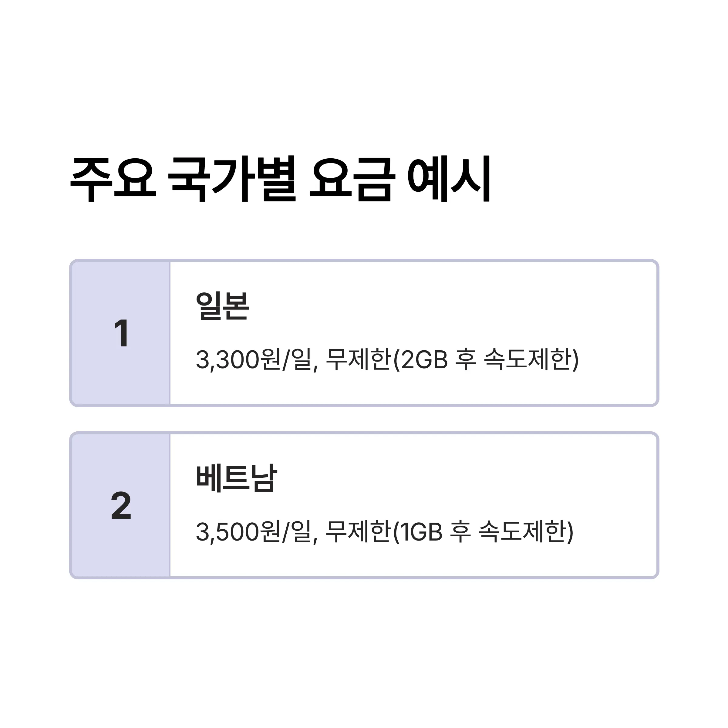
Task: Select the number 2 badge
Action: pyautogui.click(x=121, y=505)
